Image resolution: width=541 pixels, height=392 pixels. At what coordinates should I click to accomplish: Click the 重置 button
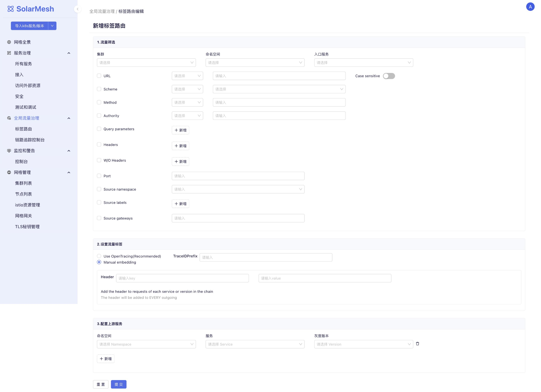point(101,384)
